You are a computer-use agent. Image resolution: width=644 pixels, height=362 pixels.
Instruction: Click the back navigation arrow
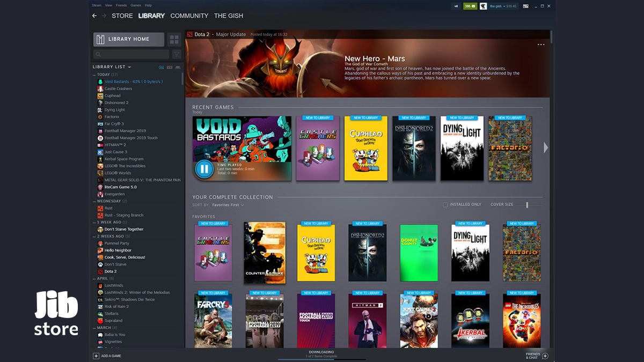pos(94,16)
